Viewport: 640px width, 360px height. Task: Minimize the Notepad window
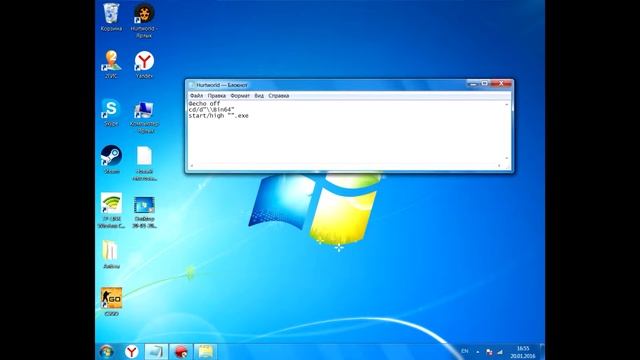click(x=473, y=84)
